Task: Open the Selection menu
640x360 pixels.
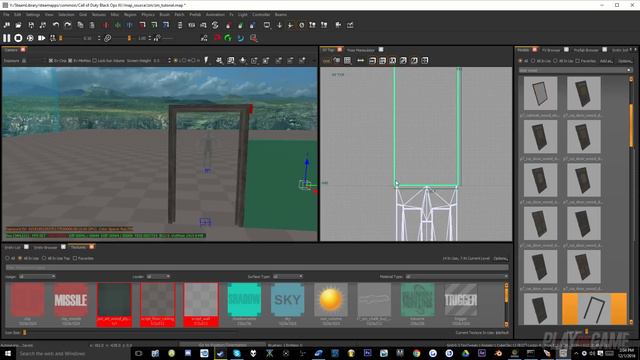Action: pyautogui.click(x=66, y=14)
